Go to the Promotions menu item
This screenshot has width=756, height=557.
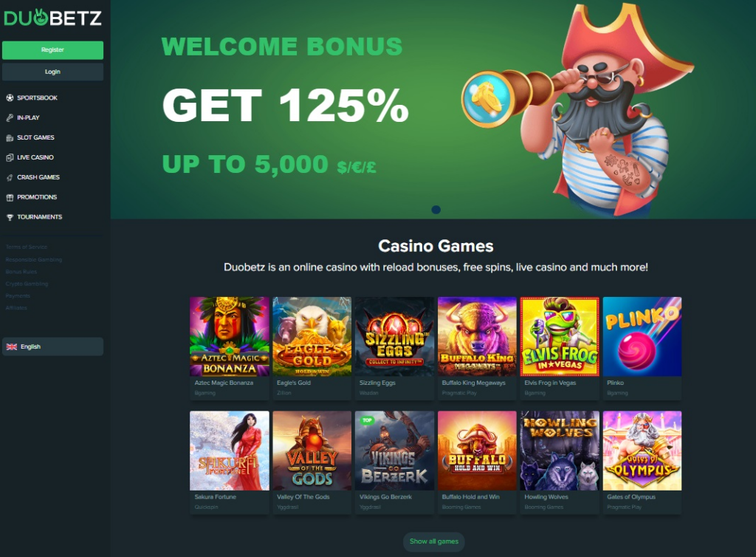pos(37,197)
